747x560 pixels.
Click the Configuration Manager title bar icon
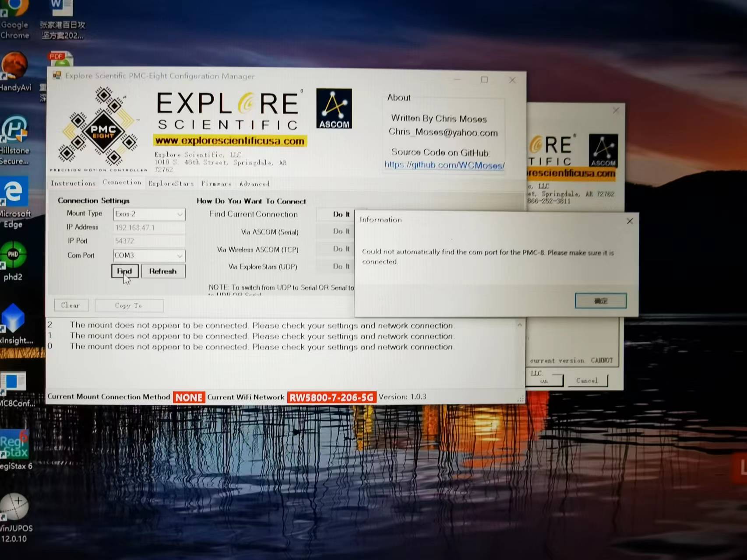click(57, 75)
